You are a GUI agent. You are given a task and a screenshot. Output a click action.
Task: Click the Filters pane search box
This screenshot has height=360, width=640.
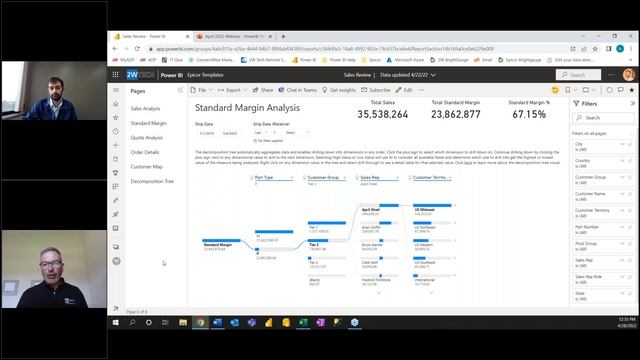tap(604, 118)
